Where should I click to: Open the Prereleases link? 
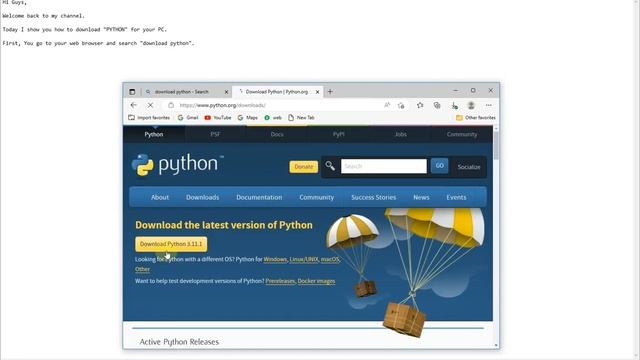pyautogui.click(x=280, y=281)
